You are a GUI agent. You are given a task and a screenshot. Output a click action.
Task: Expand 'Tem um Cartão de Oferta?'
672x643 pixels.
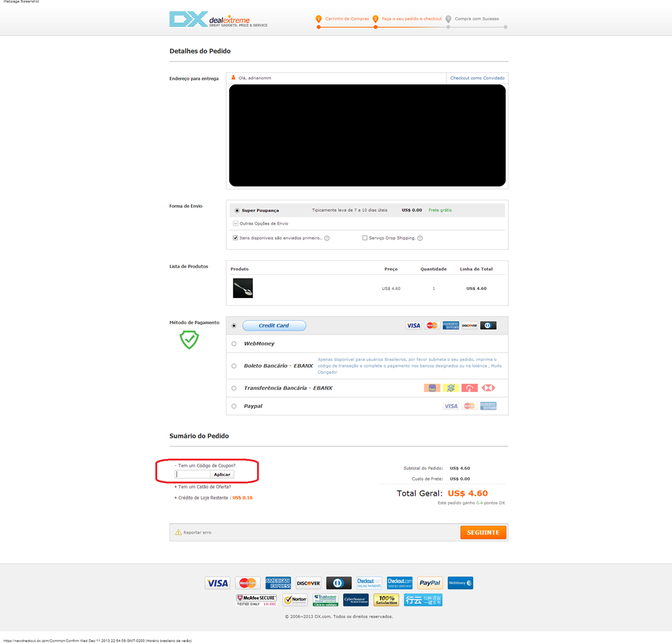[202, 487]
